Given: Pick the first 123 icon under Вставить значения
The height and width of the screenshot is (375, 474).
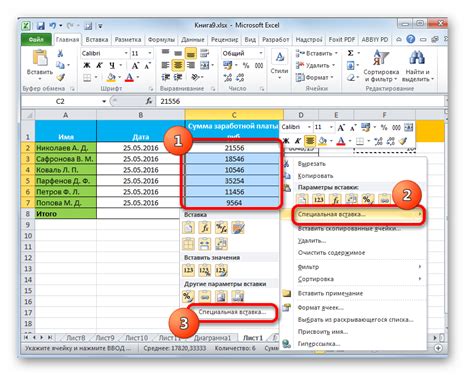Looking at the screenshot, I should click(x=188, y=270).
